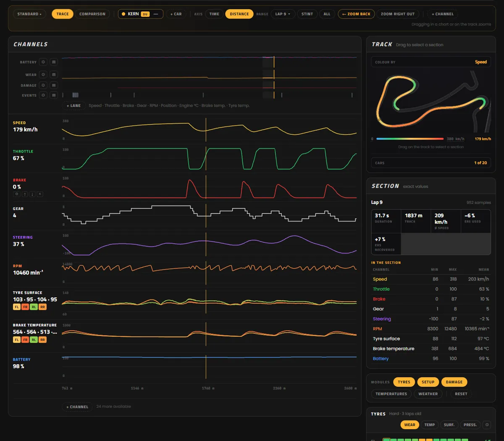Click the Damage lane list icon
Image resolution: width=504 pixels, height=441 pixels.
click(x=54, y=85)
